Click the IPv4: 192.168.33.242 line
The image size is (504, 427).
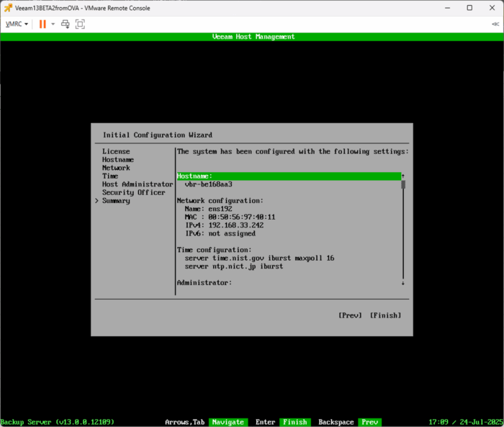pyautogui.click(x=225, y=225)
